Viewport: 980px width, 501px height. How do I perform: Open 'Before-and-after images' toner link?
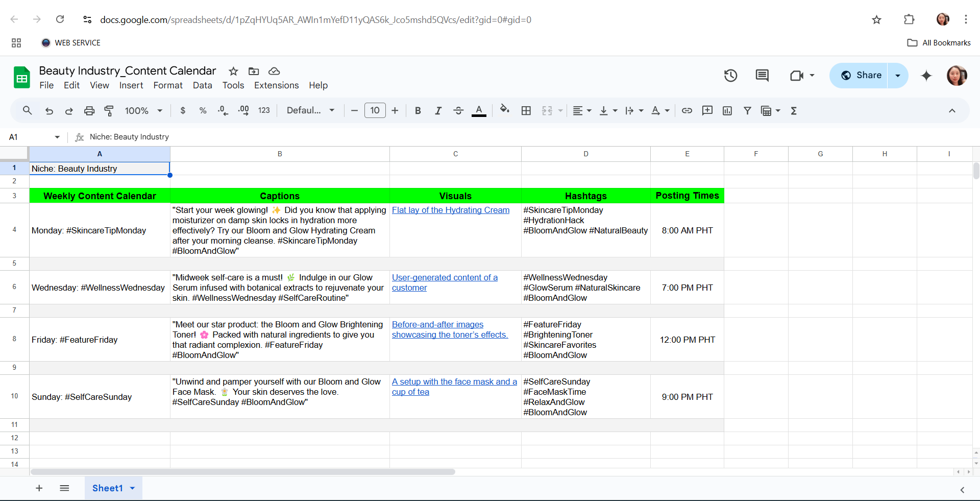450,329
